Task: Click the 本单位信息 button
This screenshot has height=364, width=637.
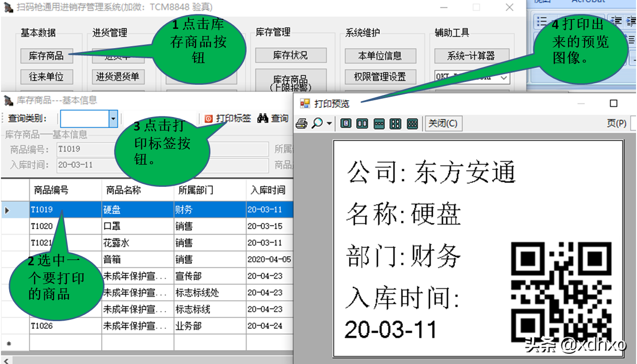Action: 379,56
